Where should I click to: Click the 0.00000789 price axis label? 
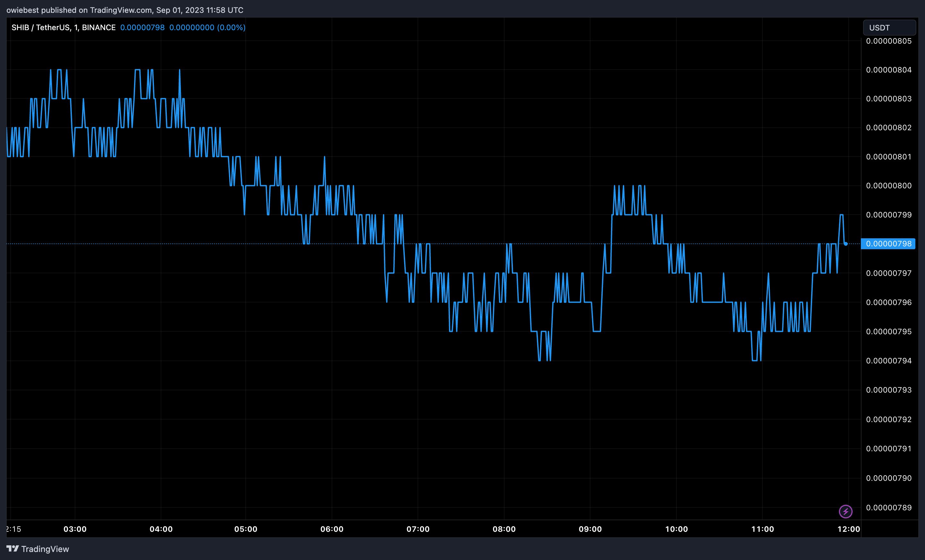coord(888,507)
